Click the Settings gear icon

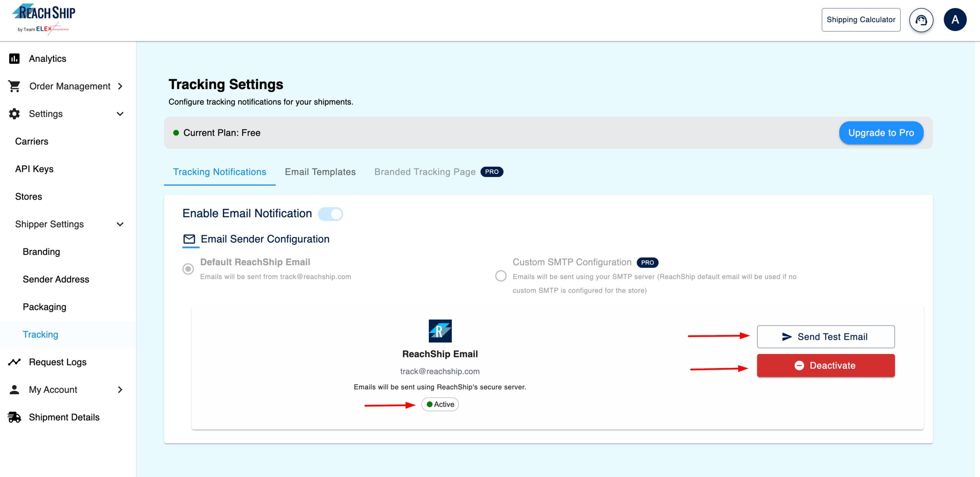[14, 114]
